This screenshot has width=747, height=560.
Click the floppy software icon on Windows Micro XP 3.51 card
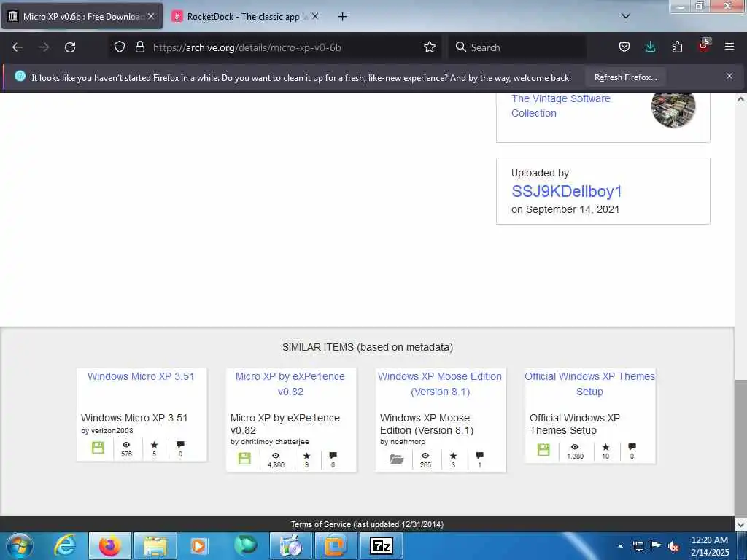[x=98, y=448]
